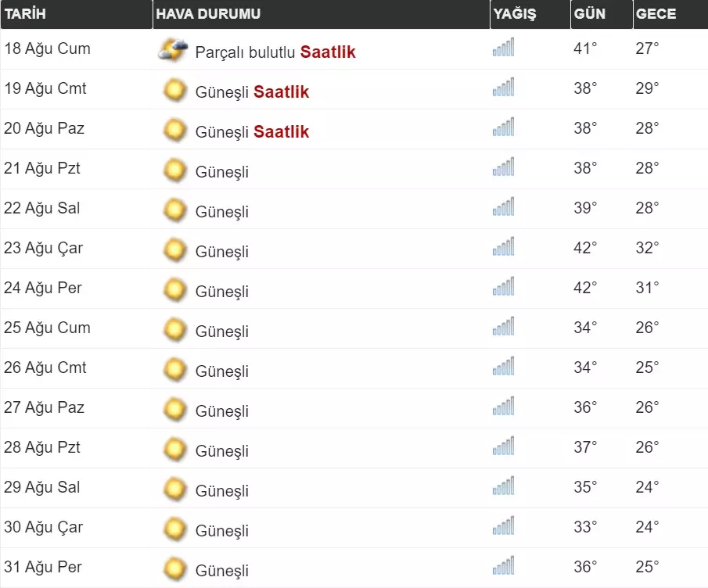Image resolution: width=708 pixels, height=588 pixels.
Task: Click the precipitation bars icon for 27 Ağu Paz
Action: (503, 407)
